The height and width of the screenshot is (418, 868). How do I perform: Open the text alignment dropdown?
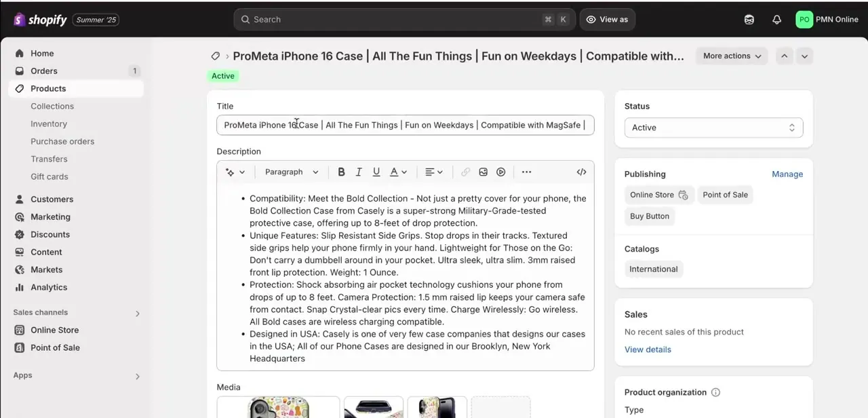(x=433, y=172)
